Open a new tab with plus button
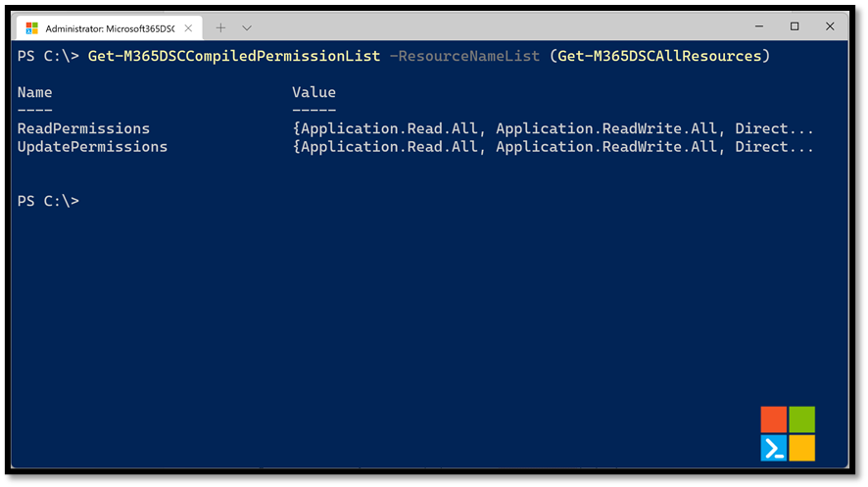The height and width of the screenshot is (487, 868). 220,27
